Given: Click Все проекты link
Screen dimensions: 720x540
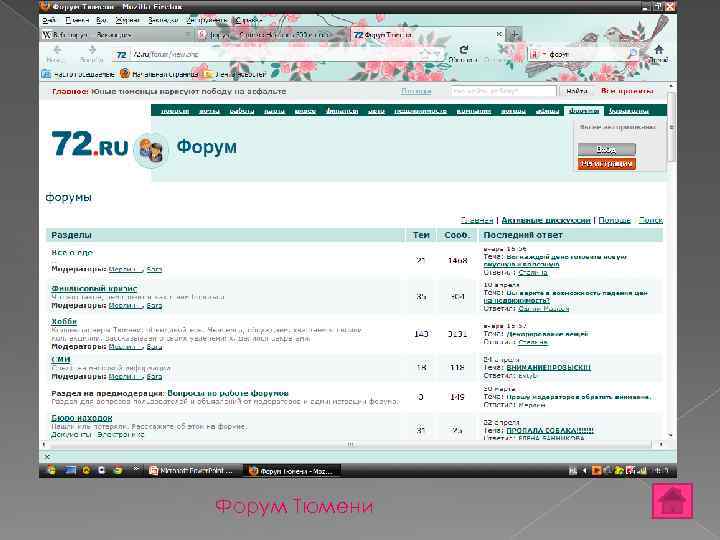Looking at the screenshot, I should click(x=627, y=91).
